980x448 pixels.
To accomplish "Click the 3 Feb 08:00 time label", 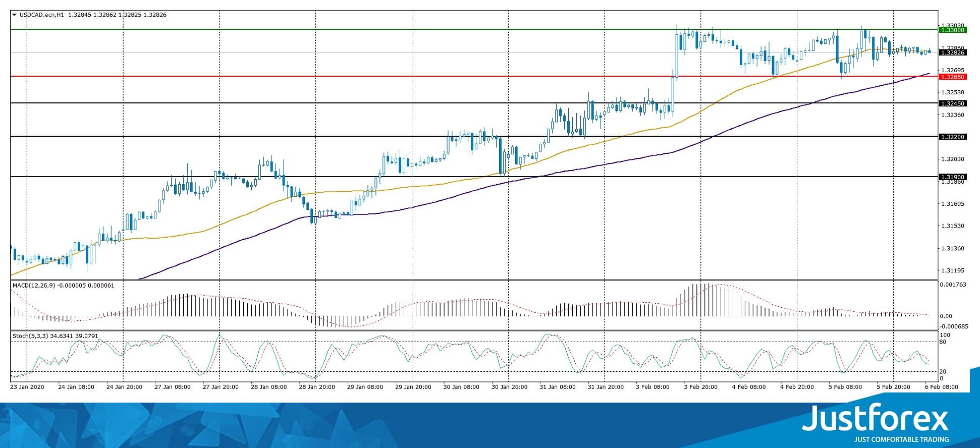I will click(654, 387).
